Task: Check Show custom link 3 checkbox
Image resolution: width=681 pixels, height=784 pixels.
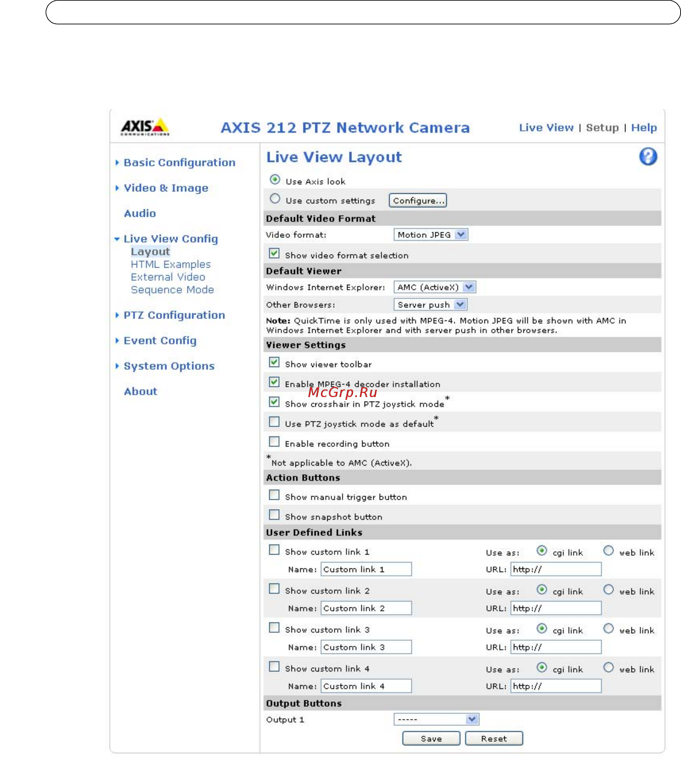Action: pyautogui.click(x=274, y=628)
